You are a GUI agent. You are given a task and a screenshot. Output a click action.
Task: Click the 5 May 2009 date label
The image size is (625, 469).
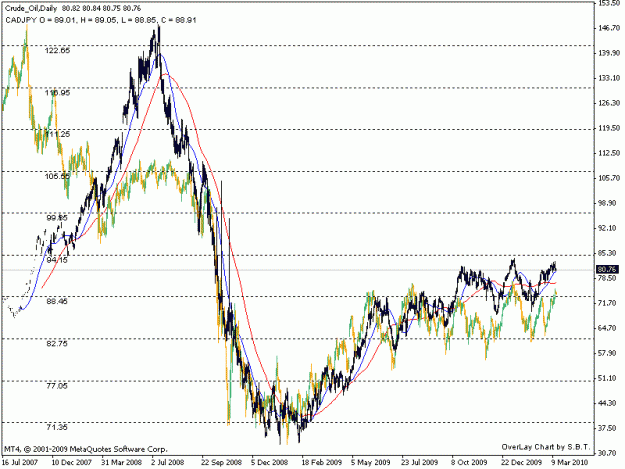click(370, 462)
